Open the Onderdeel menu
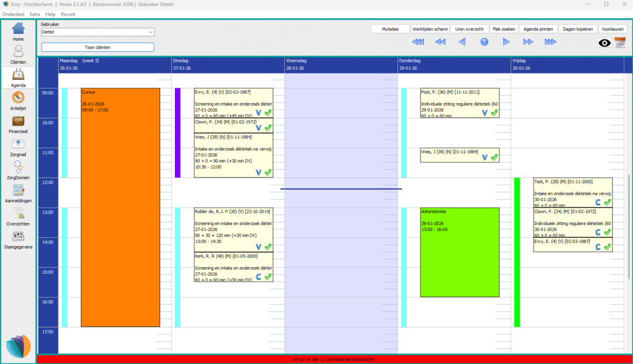The width and height of the screenshot is (633, 364). pos(15,14)
